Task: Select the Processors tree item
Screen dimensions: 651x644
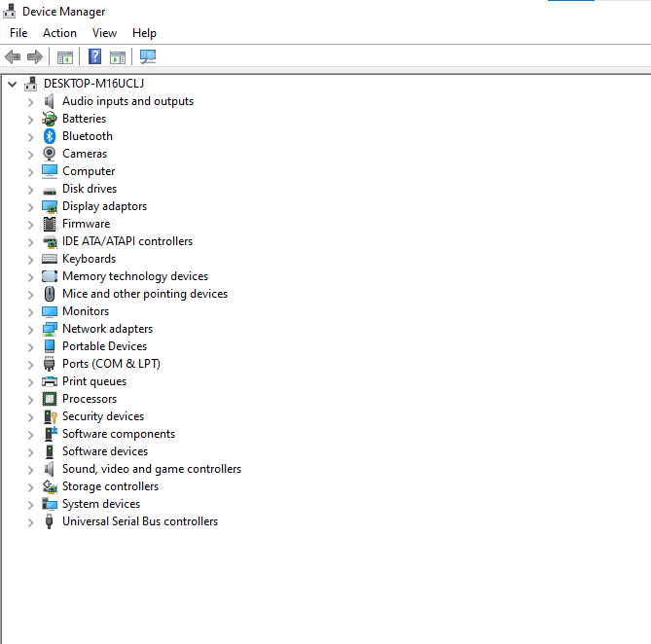Action: 90,399
